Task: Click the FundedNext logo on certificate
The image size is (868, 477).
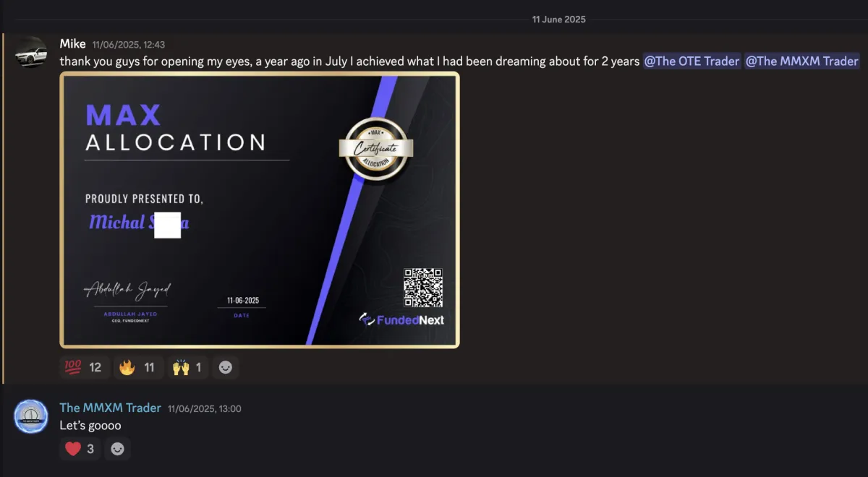Action: (401, 319)
